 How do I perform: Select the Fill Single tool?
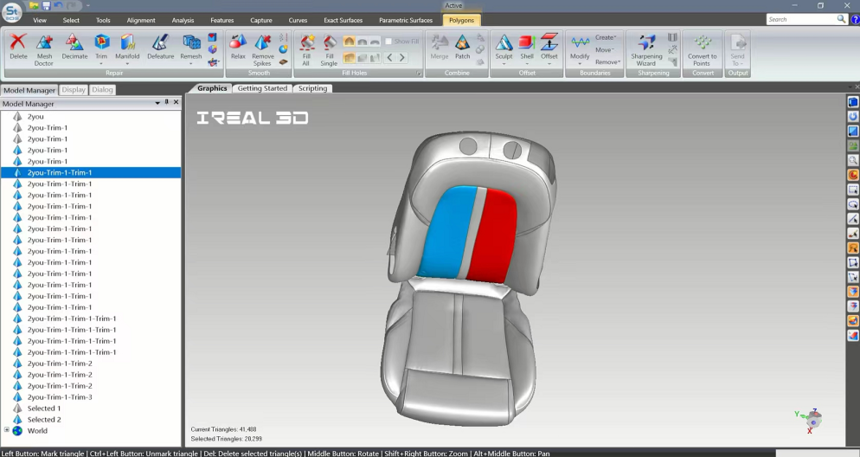pos(329,49)
